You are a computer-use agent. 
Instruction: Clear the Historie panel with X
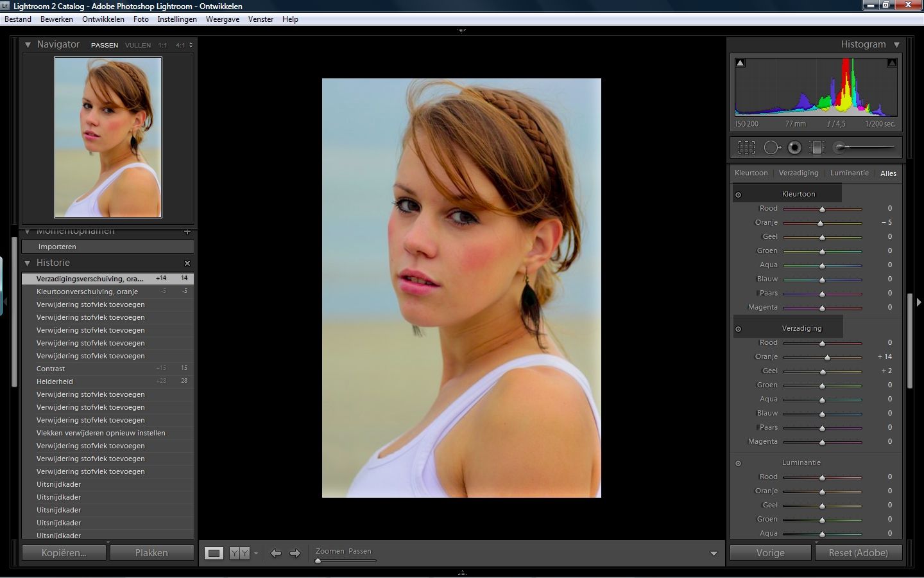pos(187,263)
